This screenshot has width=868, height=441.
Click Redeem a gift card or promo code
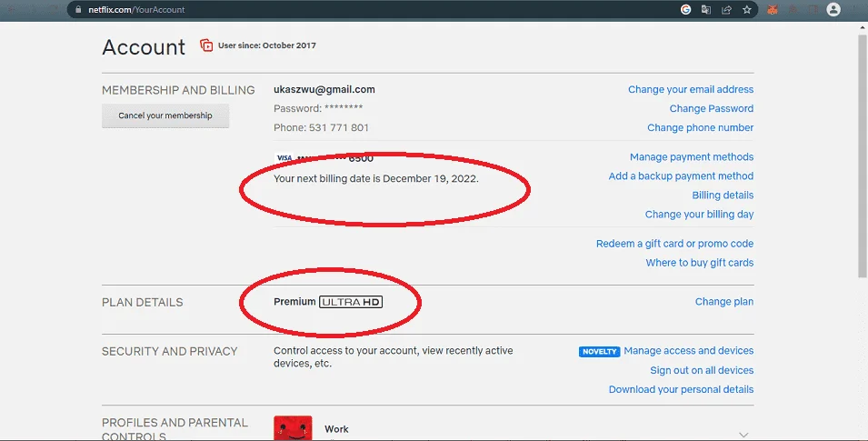(x=674, y=244)
